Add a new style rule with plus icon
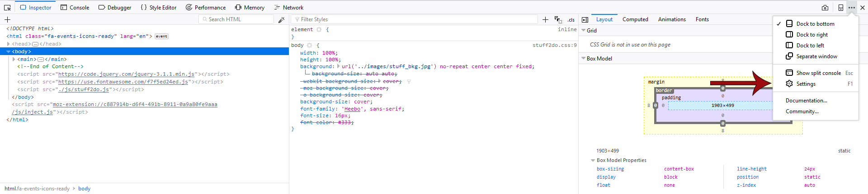Image resolution: width=868 pixels, height=194 pixels. point(545,20)
